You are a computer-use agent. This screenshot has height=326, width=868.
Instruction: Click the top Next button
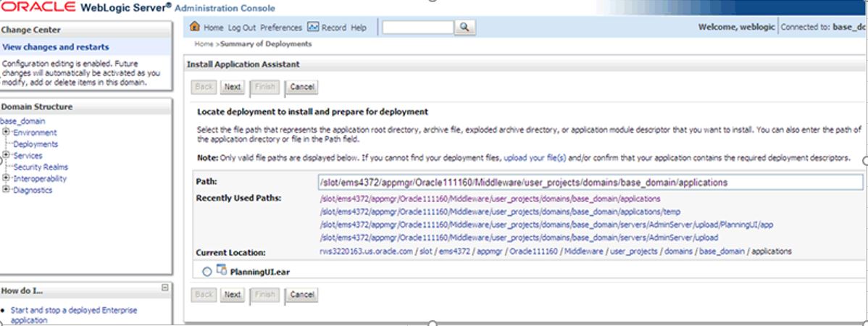(x=233, y=87)
